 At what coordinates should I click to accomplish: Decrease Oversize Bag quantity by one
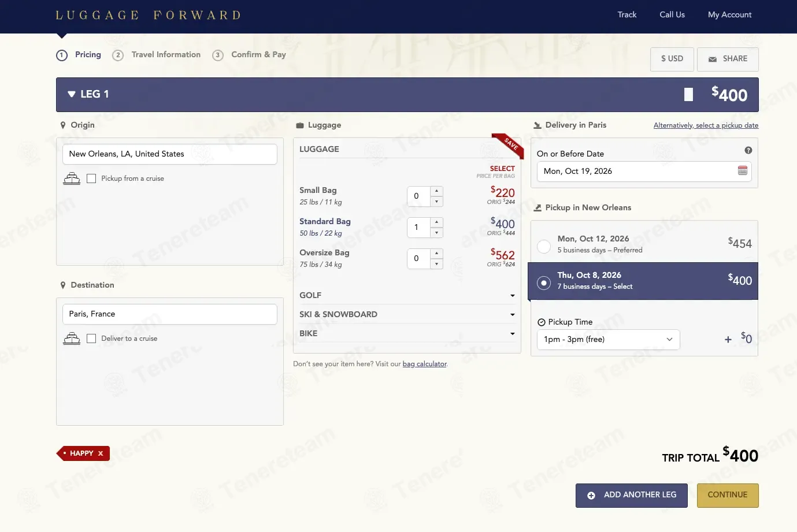pos(437,264)
